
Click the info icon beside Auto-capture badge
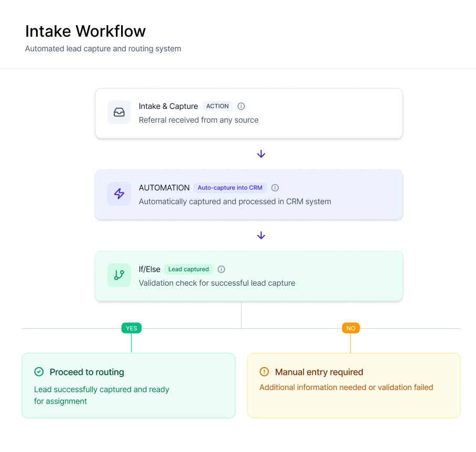tap(275, 188)
